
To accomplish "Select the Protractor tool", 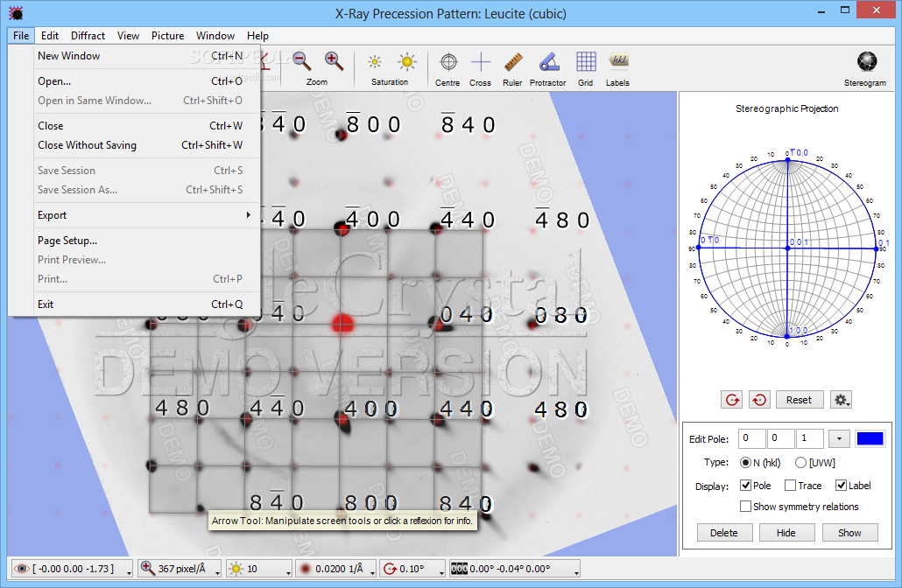I will click(548, 61).
